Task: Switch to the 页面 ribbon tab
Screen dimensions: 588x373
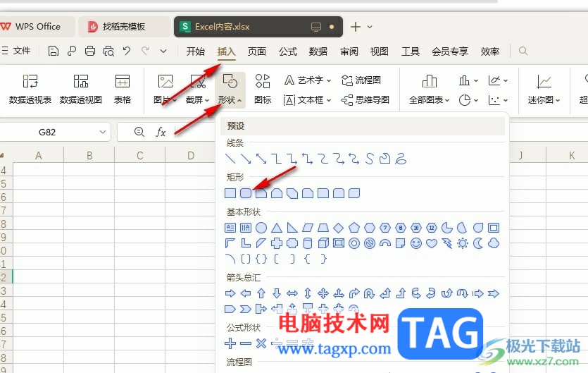Action: point(257,51)
